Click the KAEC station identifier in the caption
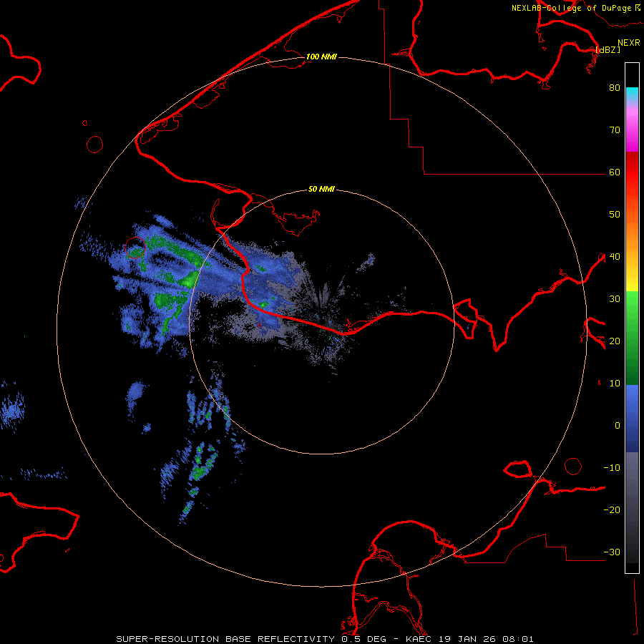The width and height of the screenshot is (644, 644). pyautogui.click(x=419, y=639)
